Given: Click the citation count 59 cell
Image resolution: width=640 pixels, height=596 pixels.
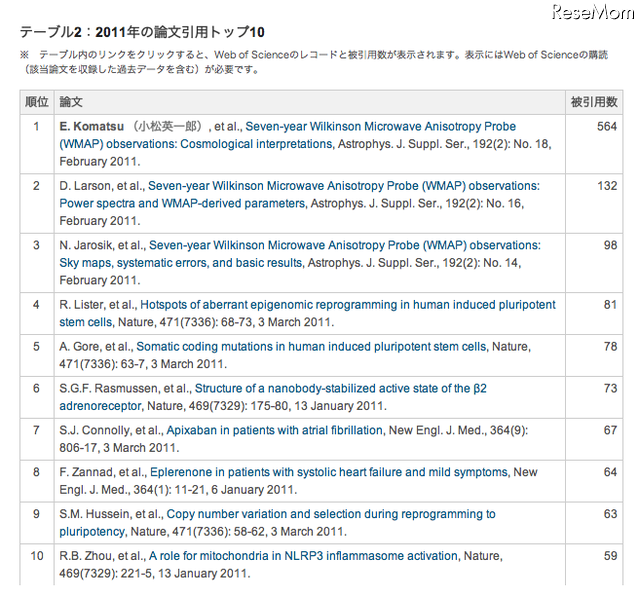Looking at the screenshot, I should click(610, 556).
